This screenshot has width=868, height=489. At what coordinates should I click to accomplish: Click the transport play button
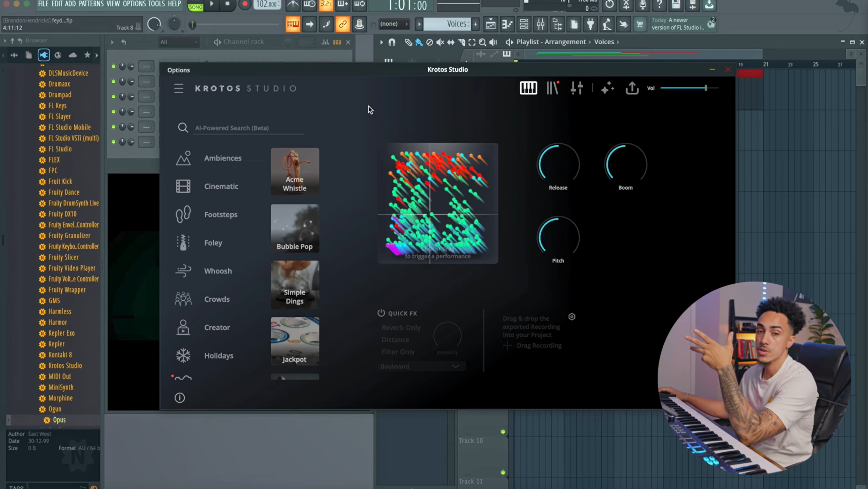click(212, 4)
